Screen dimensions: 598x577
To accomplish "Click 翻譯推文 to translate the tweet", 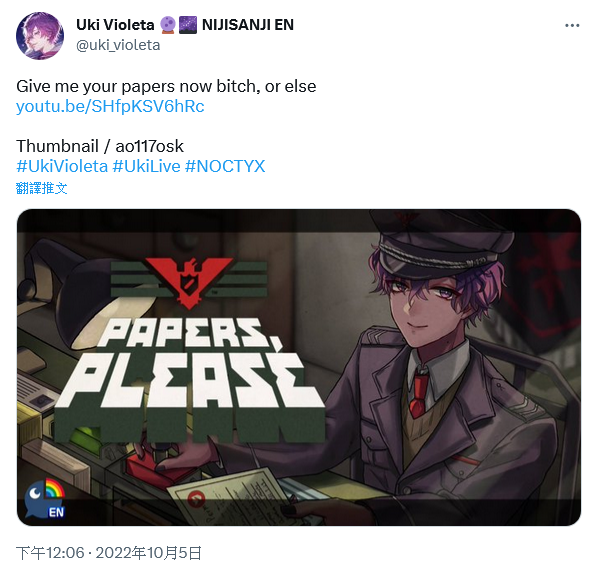I will pos(42,188).
